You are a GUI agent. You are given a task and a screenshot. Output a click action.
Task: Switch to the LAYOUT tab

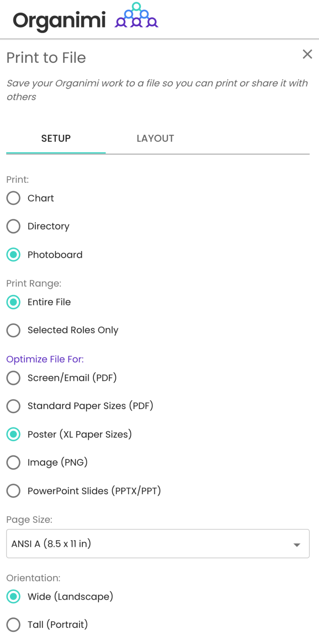tap(155, 138)
